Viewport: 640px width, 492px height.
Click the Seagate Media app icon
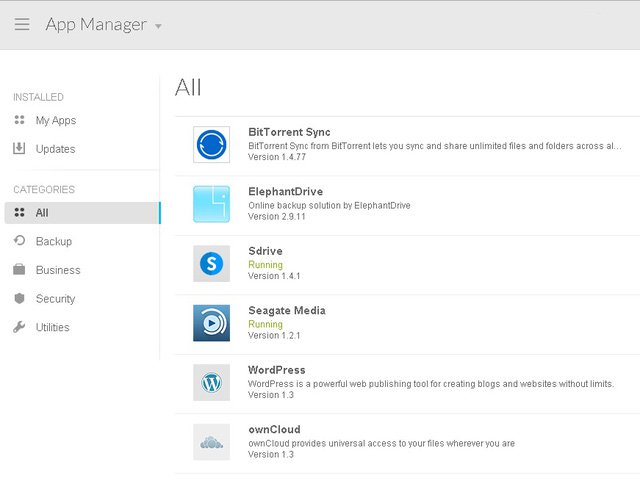(211, 323)
